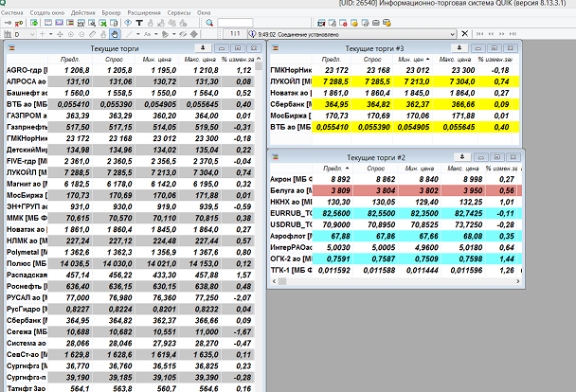Select the Сбербанк row in Текущие торги #3

pos(394,104)
